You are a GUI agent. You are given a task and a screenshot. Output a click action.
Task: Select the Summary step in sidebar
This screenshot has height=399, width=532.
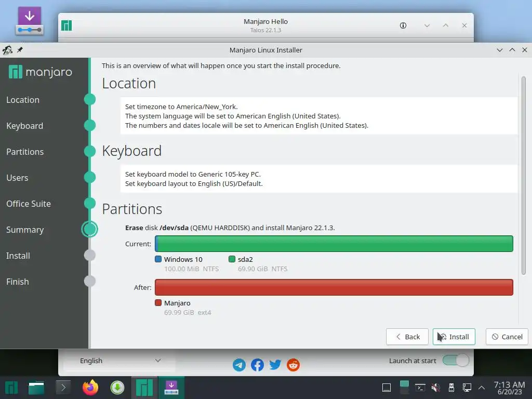coord(25,230)
